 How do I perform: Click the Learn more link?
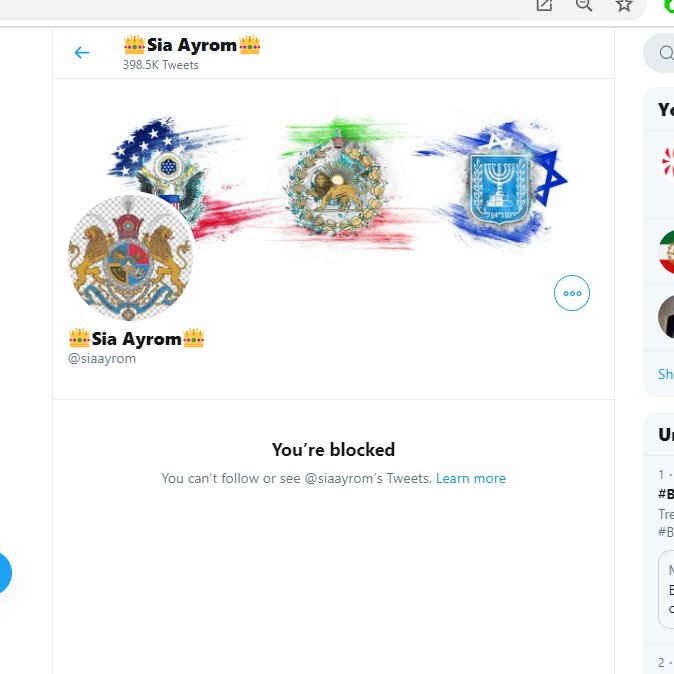(x=471, y=478)
